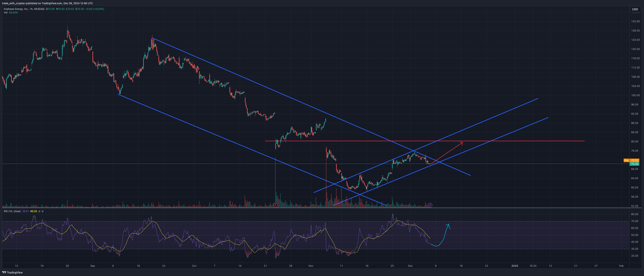The image size is (644, 276).
Task: Click the 20.00 level on RSI axis
Action: (635, 256)
